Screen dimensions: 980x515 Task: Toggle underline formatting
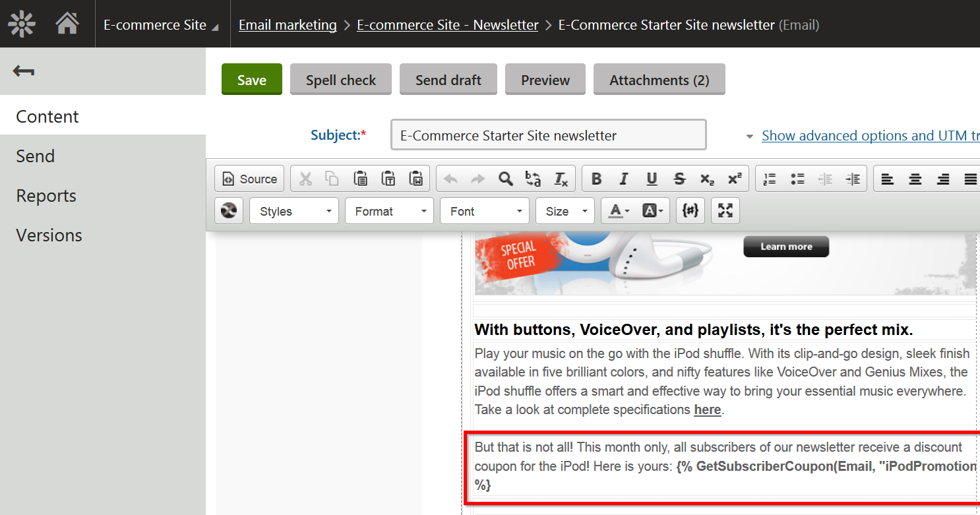(x=652, y=179)
